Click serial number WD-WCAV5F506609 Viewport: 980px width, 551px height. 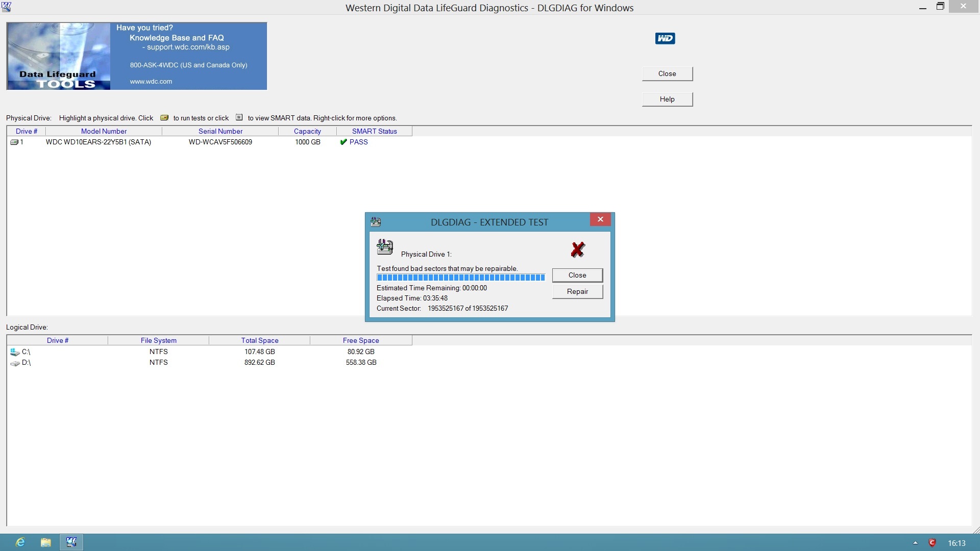click(x=220, y=142)
